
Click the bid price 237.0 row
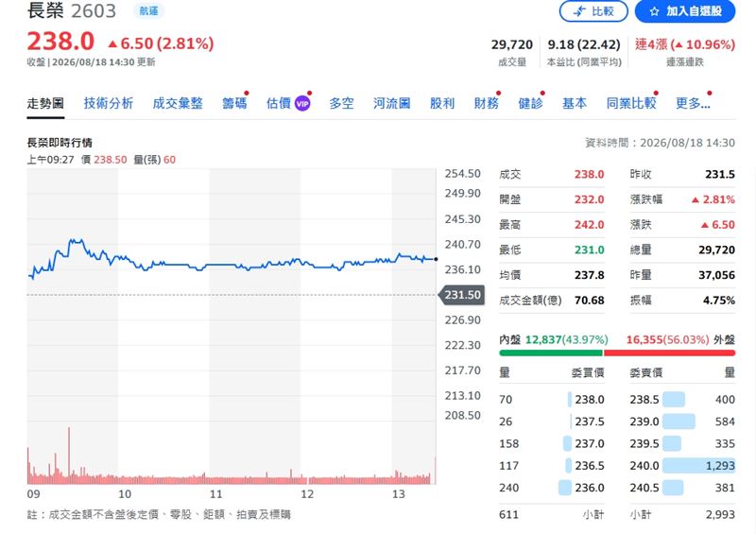pyautogui.click(x=552, y=444)
